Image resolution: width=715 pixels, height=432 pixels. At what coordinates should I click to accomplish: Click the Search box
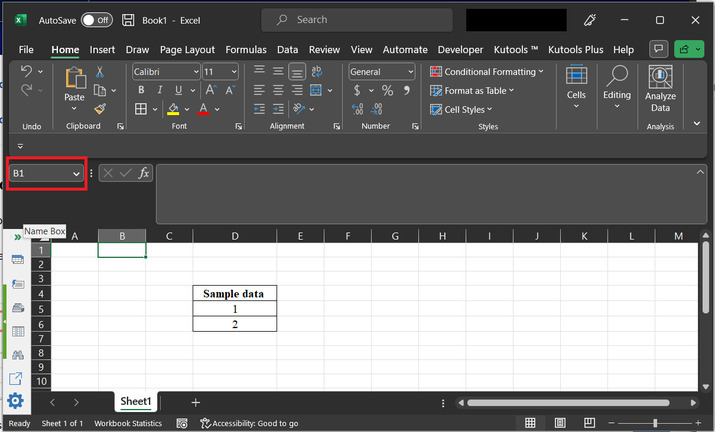pos(357,20)
